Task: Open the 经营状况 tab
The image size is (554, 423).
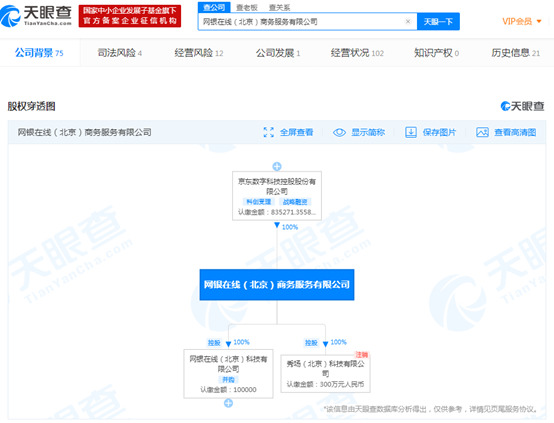Action: click(357, 53)
